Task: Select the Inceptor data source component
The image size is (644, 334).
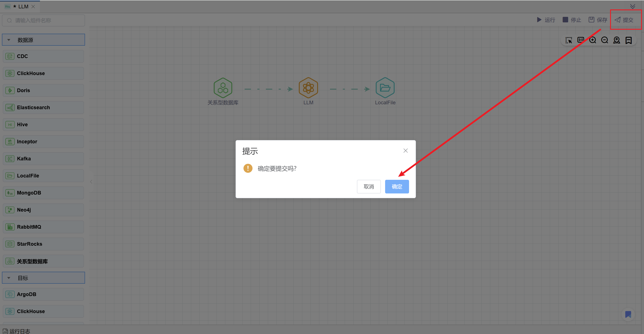Action: [x=44, y=142]
